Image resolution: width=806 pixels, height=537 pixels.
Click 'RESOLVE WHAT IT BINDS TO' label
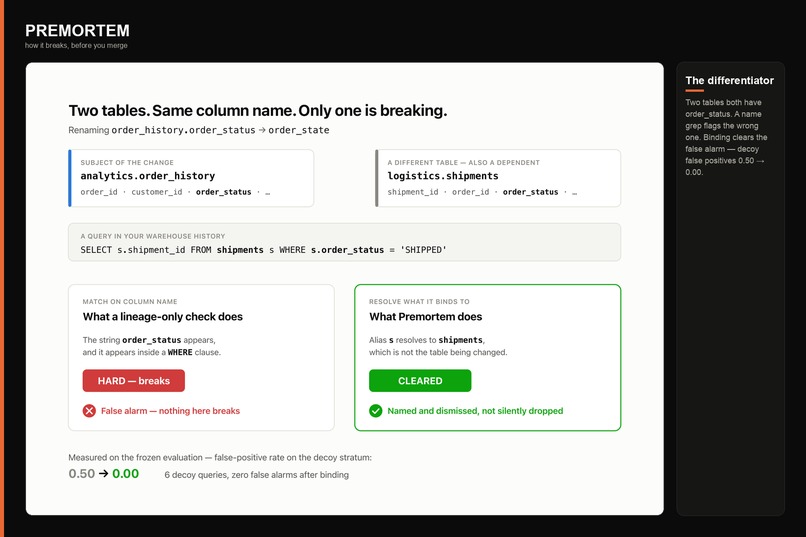tap(419, 302)
